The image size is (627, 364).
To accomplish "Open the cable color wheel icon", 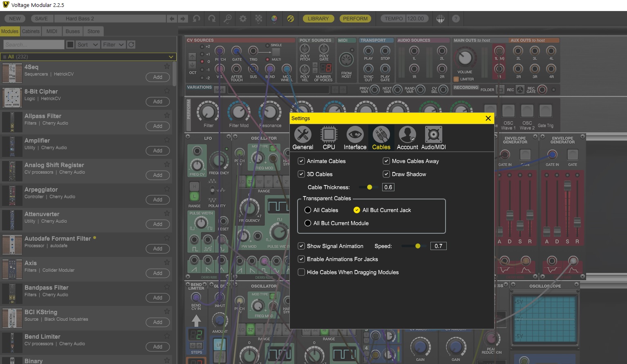I will (274, 19).
